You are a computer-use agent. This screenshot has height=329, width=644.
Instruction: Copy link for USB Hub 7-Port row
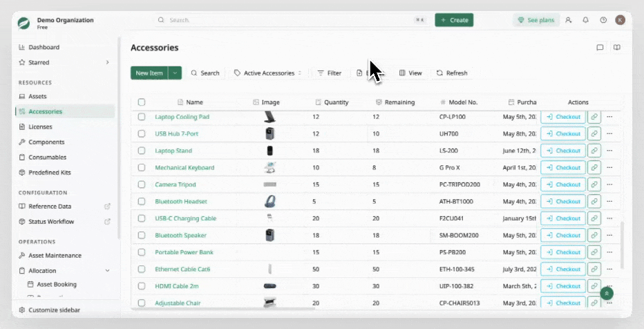(x=594, y=133)
